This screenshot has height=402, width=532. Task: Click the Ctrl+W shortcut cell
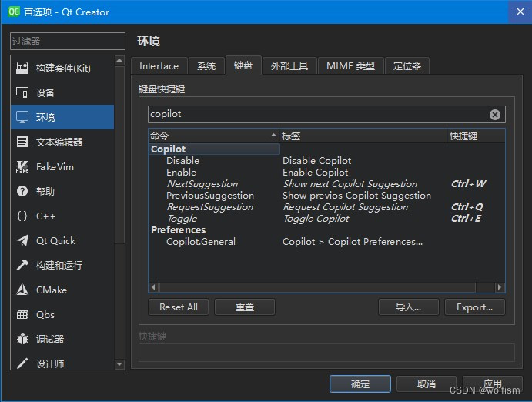pos(469,184)
